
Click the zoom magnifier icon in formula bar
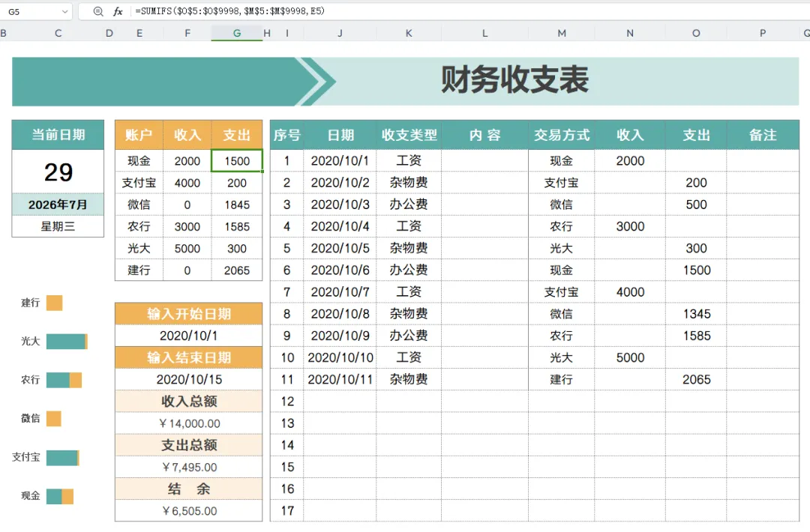[98, 11]
